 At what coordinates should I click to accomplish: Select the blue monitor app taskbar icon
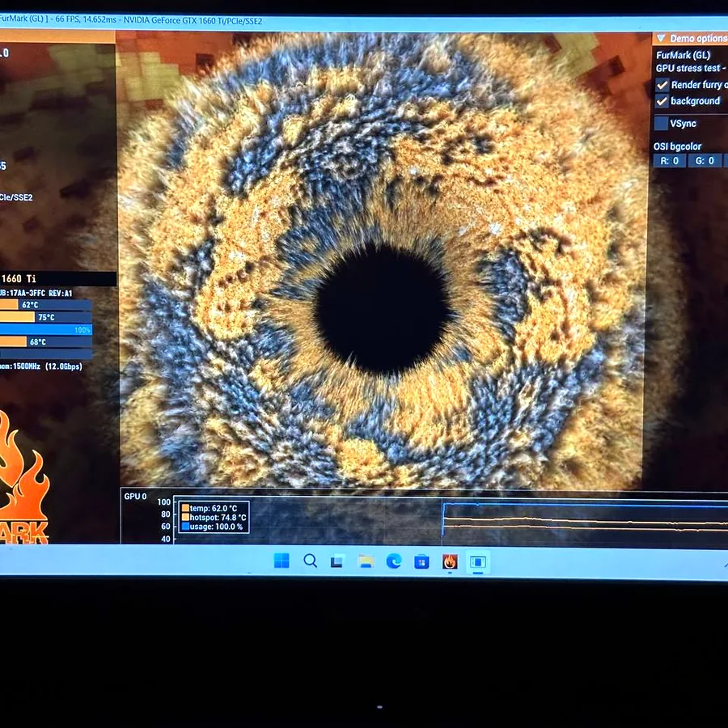[478, 562]
